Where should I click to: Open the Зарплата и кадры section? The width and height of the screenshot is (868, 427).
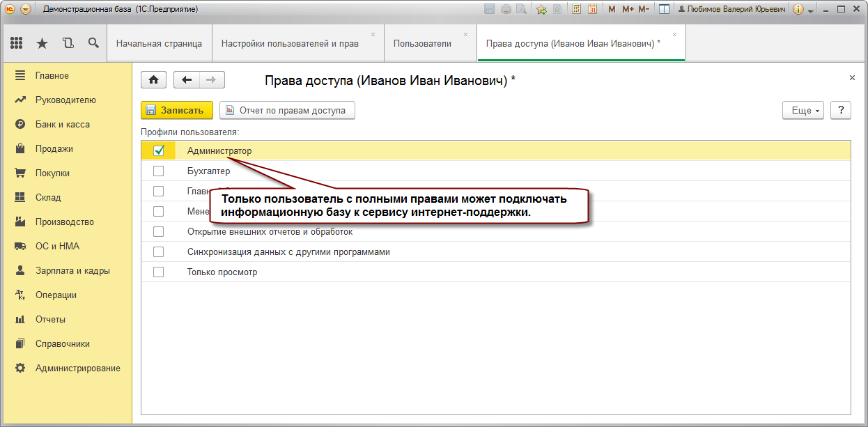(x=72, y=270)
